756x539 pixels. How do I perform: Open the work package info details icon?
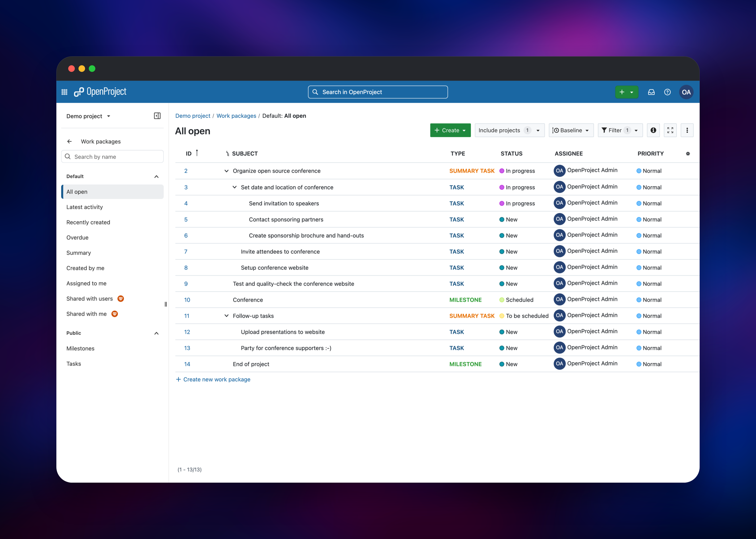tap(653, 130)
